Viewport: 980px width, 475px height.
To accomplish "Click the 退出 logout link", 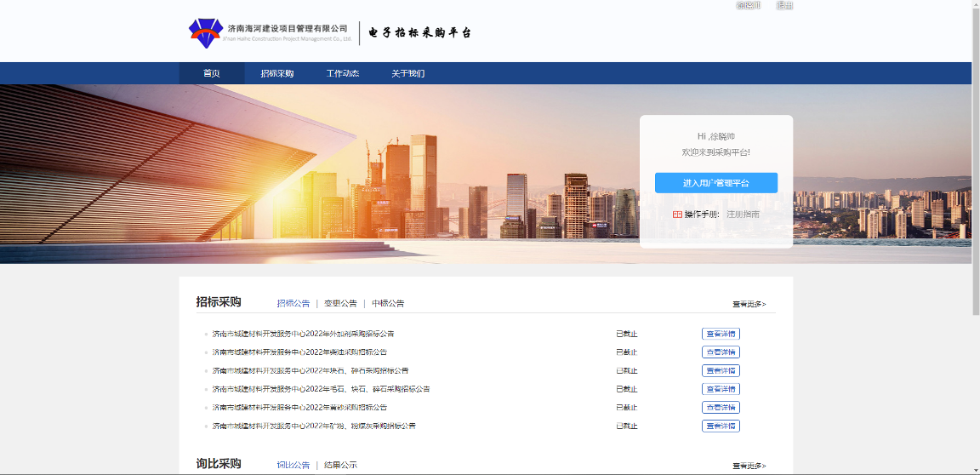I will click(x=784, y=6).
